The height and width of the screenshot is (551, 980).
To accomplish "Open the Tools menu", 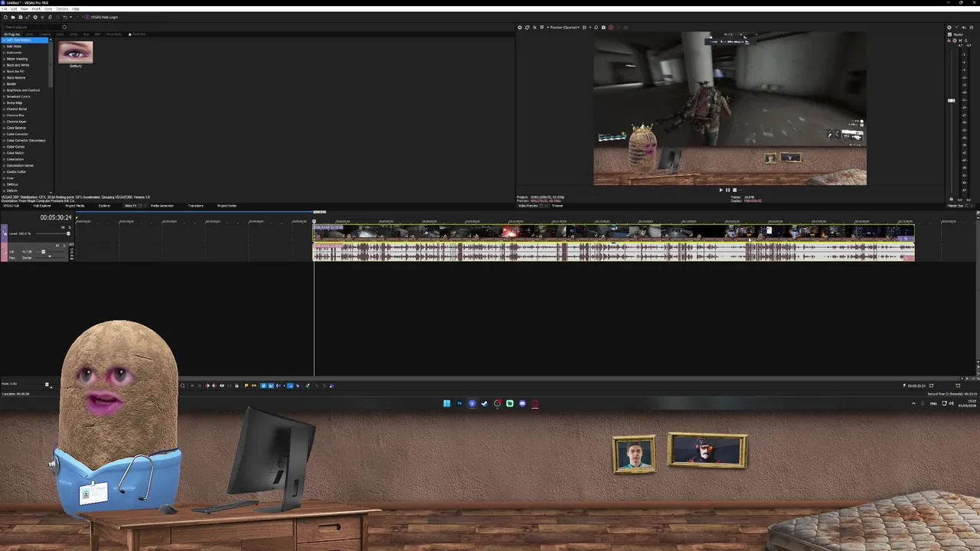I will pos(48,9).
